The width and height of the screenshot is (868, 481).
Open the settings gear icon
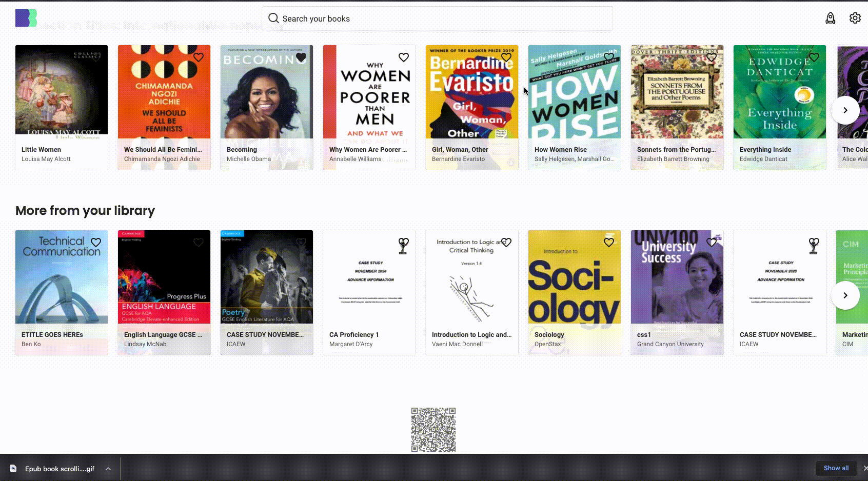tap(855, 18)
